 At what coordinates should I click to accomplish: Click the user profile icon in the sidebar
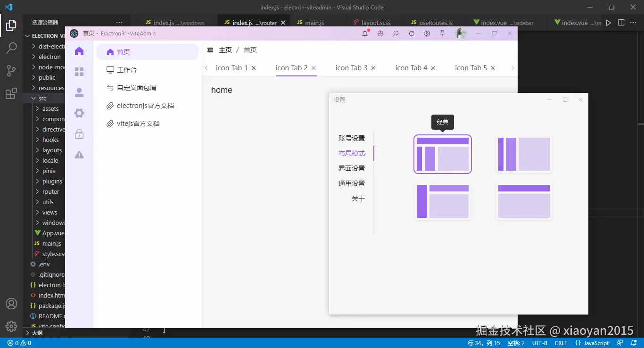coord(80,92)
